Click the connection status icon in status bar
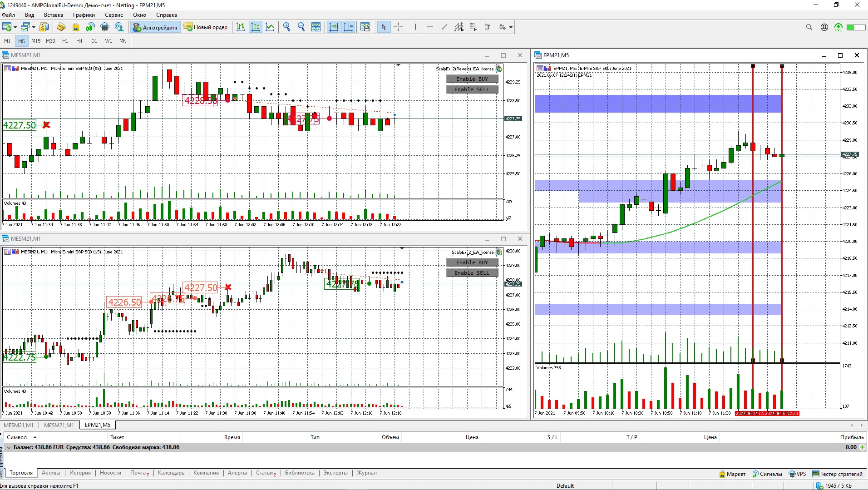Image resolution: width=868 pixels, height=490 pixels. 819,485
